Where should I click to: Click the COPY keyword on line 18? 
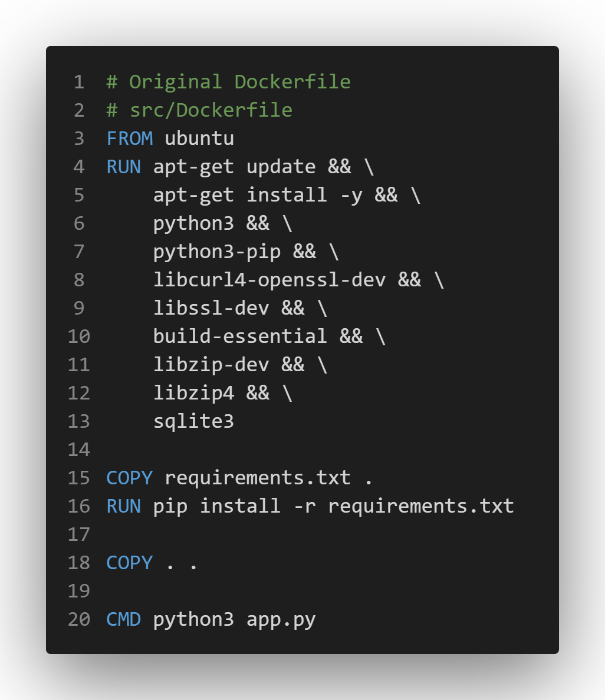click(129, 563)
